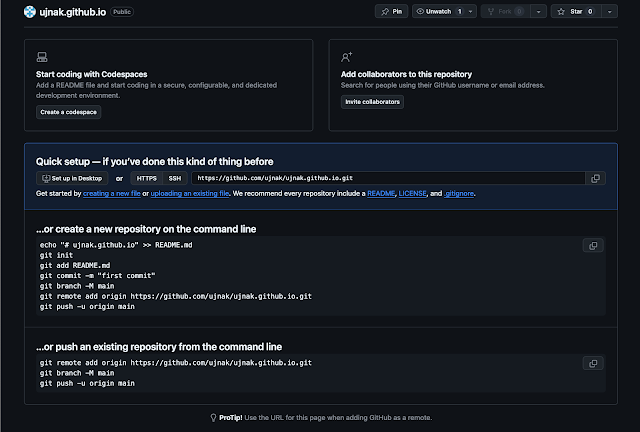Open the uploading an existing file link

tap(189, 192)
